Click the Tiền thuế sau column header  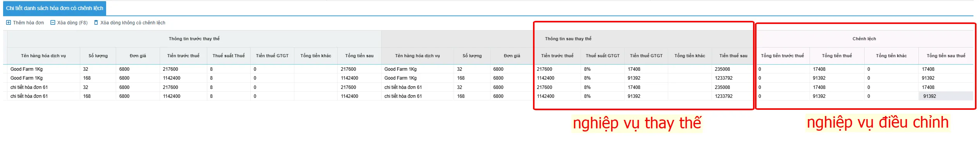point(733,56)
